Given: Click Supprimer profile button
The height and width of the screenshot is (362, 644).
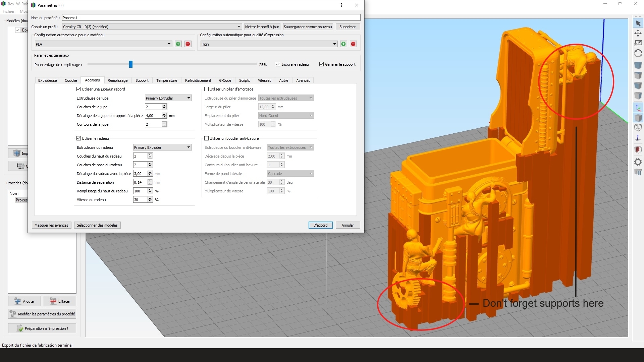Looking at the screenshot, I should [347, 27].
